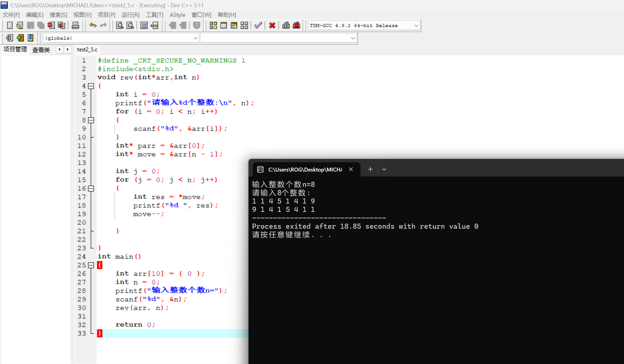Viewport: 624px width, 364px height.
Task: Click the Profile analysis bar chart icon
Action: (286, 25)
